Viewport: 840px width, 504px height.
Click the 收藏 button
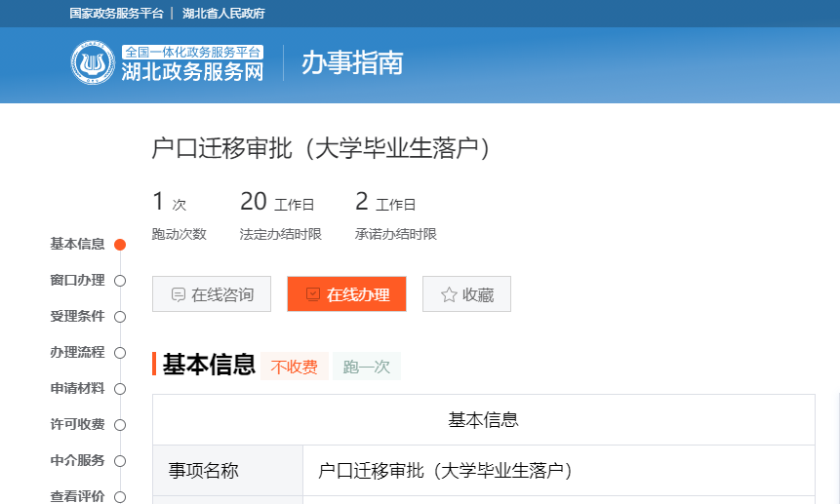click(466, 293)
